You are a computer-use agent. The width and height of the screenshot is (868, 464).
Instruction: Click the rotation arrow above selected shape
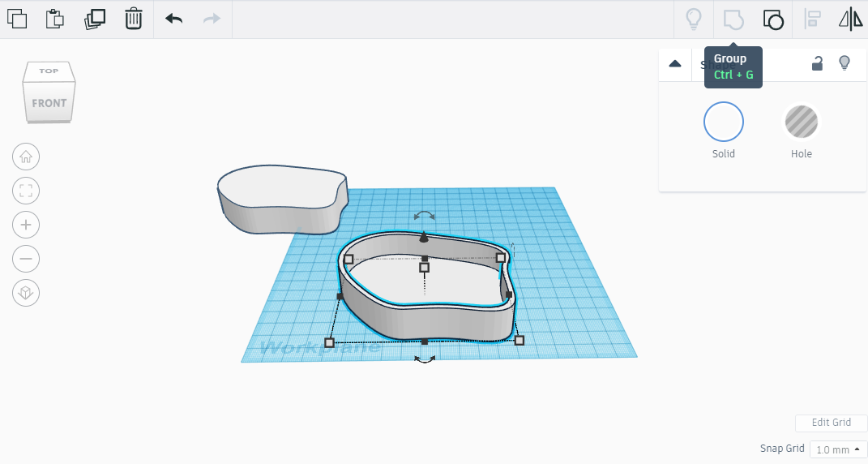(x=424, y=216)
